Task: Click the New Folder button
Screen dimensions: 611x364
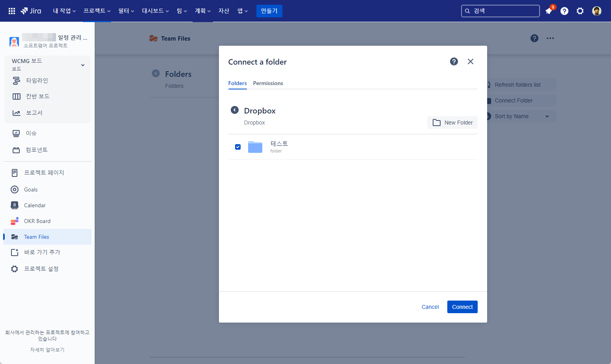Action: 452,123
